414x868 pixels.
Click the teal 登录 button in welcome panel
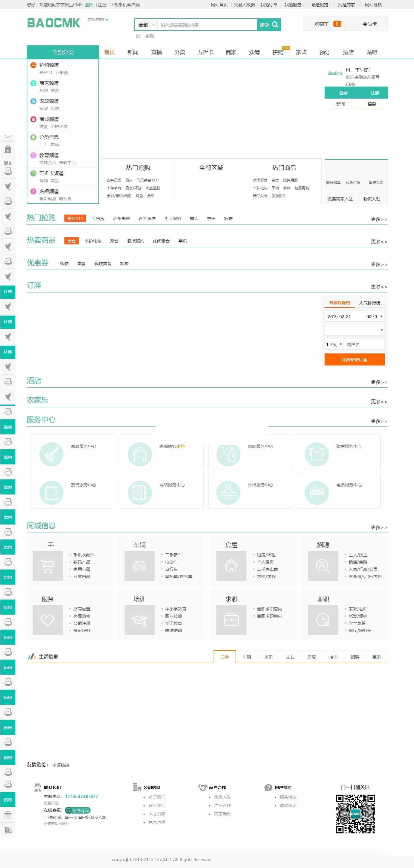(x=340, y=93)
